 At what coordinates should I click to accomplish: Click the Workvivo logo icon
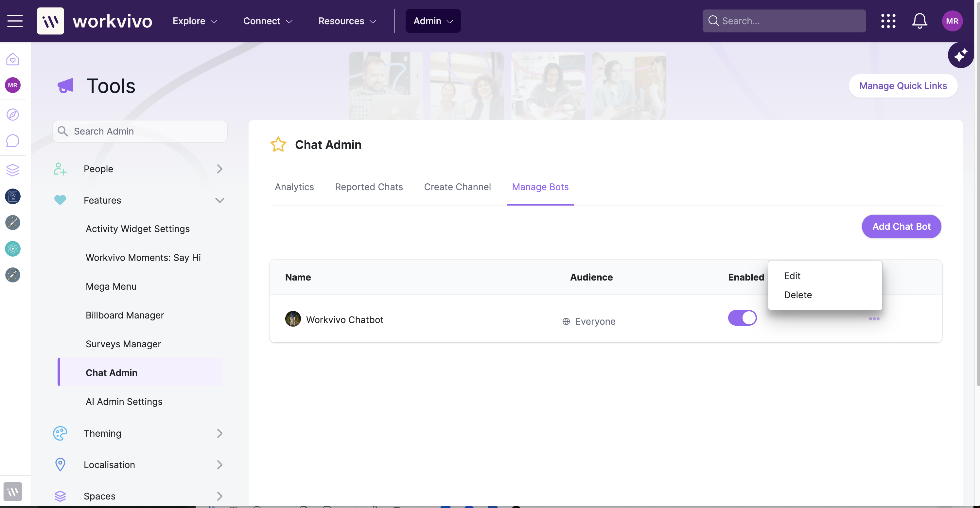click(x=50, y=21)
